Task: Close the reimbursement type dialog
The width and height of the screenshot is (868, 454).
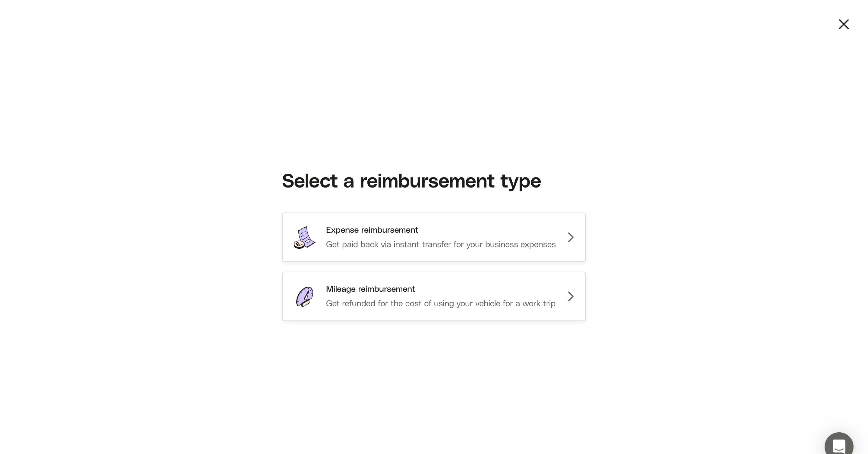Action: (x=843, y=24)
